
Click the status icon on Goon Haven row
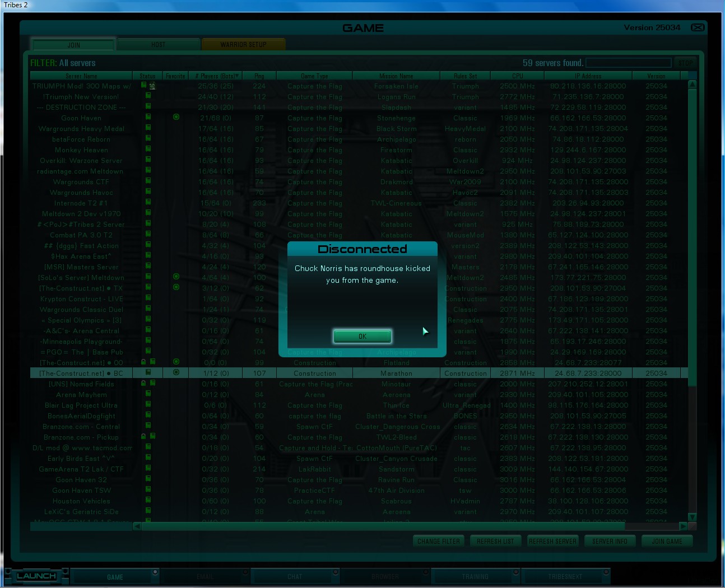[x=148, y=117]
